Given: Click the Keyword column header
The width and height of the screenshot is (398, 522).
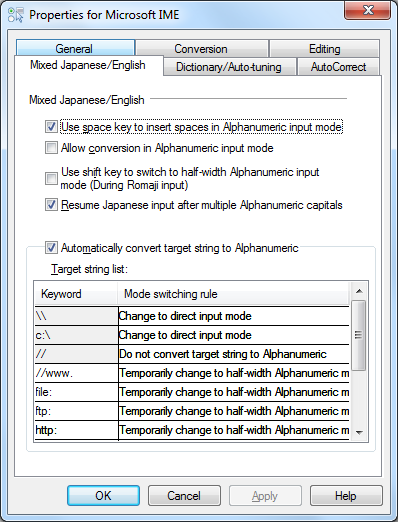Looking at the screenshot, I should tap(76, 294).
